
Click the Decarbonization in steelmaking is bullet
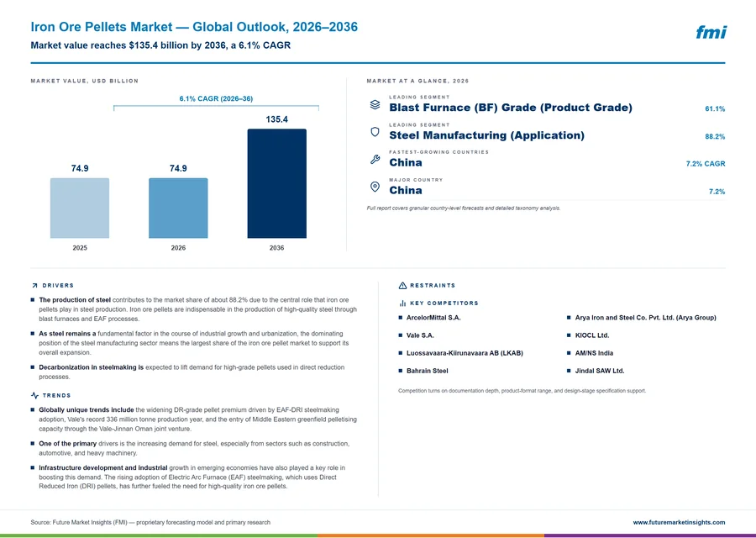(x=192, y=372)
